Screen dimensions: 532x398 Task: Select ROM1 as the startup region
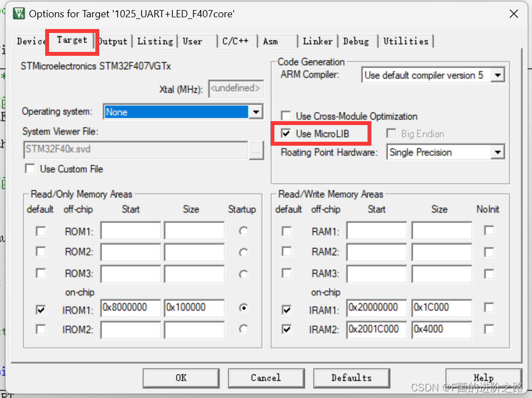coord(242,230)
